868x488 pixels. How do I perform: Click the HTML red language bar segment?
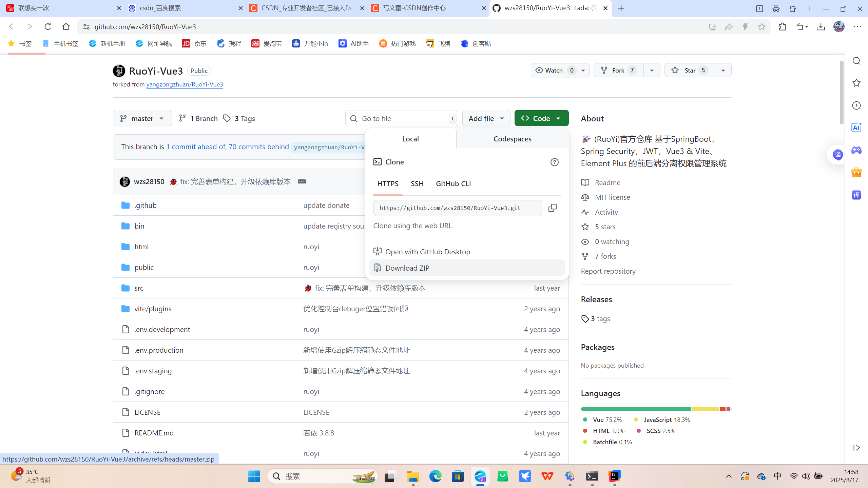click(722, 409)
